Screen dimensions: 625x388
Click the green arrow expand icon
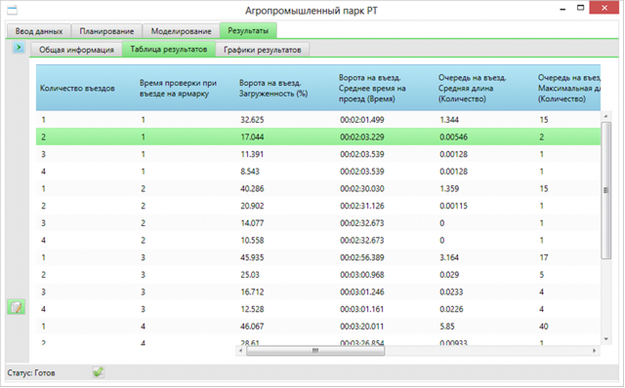[x=18, y=47]
